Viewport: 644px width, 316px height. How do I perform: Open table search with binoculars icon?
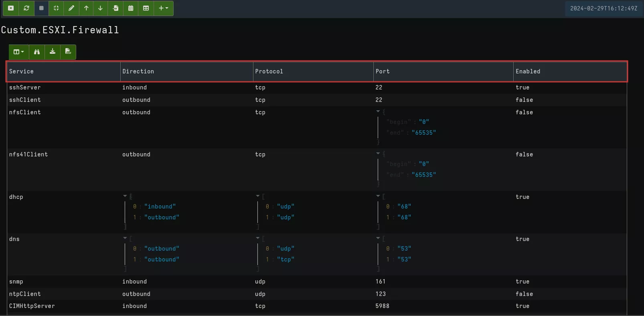[37, 52]
